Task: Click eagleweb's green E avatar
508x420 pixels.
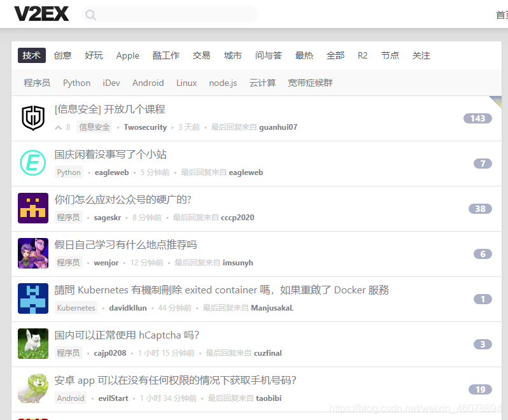Action: point(33,163)
